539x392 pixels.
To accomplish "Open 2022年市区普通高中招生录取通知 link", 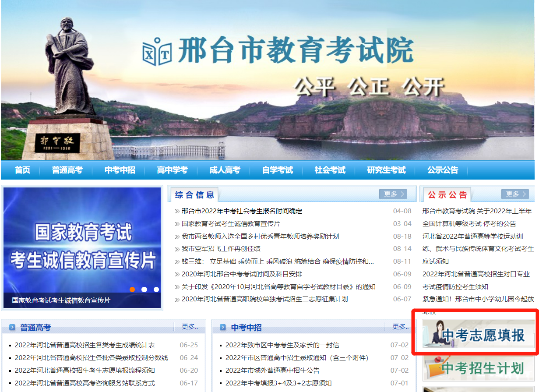I will (297, 358).
